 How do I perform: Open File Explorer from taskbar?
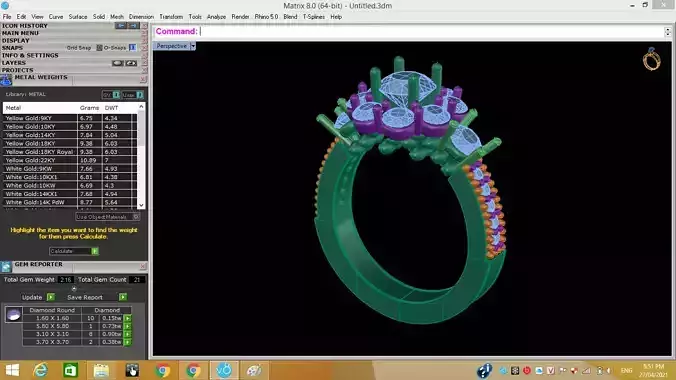click(x=101, y=371)
